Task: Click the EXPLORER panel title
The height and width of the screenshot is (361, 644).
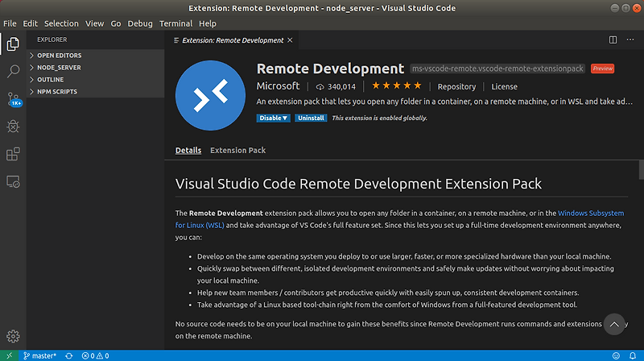Action: [x=52, y=39]
